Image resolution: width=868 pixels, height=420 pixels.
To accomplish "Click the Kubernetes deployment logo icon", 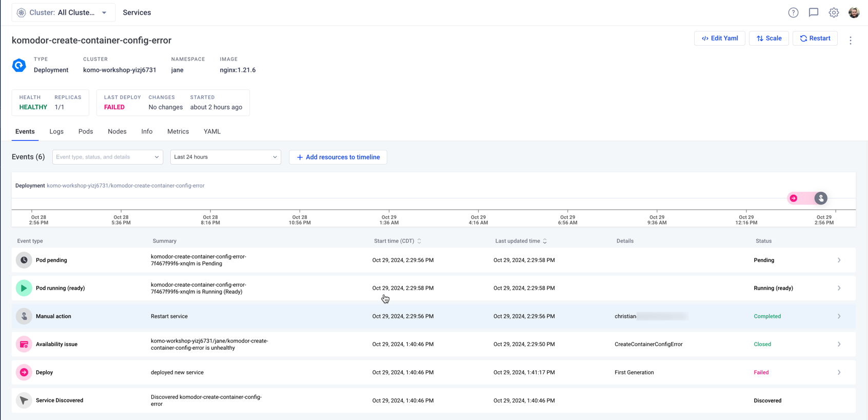I will pos(19,65).
